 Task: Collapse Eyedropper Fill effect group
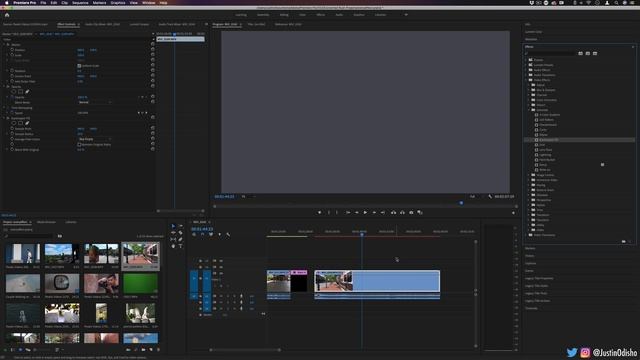4,118
